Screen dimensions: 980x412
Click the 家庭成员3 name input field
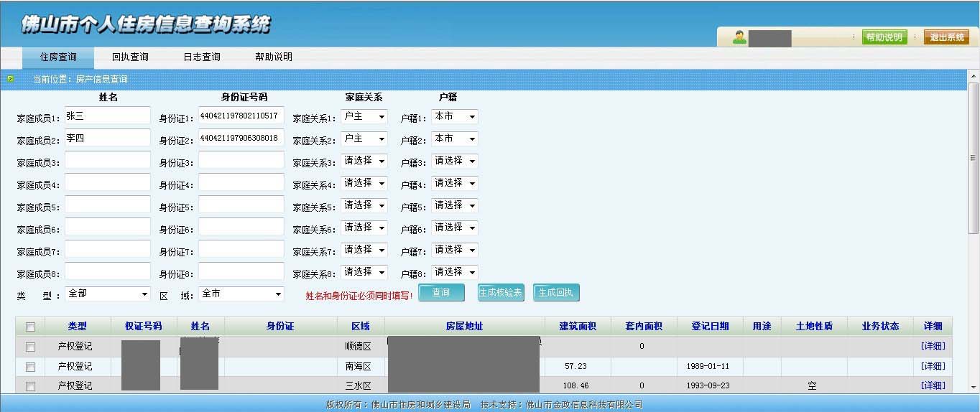[x=108, y=161]
